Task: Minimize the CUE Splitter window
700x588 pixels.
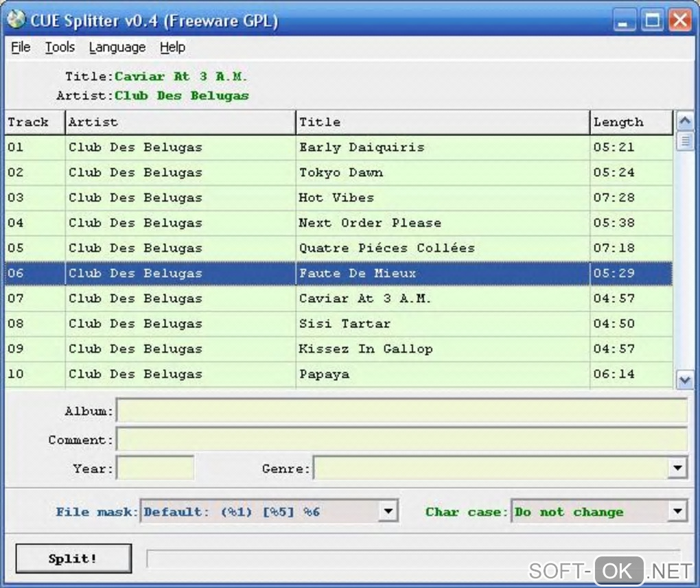Action: (624, 21)
